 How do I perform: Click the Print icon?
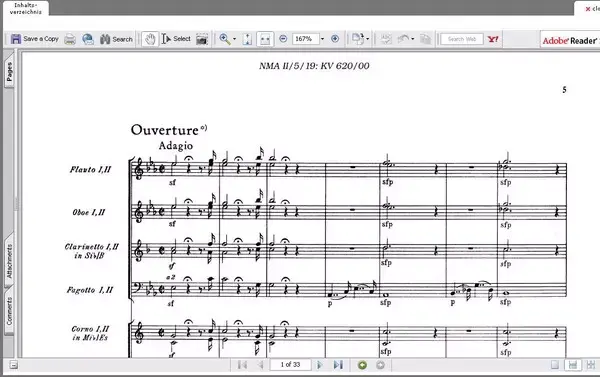[70, 39]
